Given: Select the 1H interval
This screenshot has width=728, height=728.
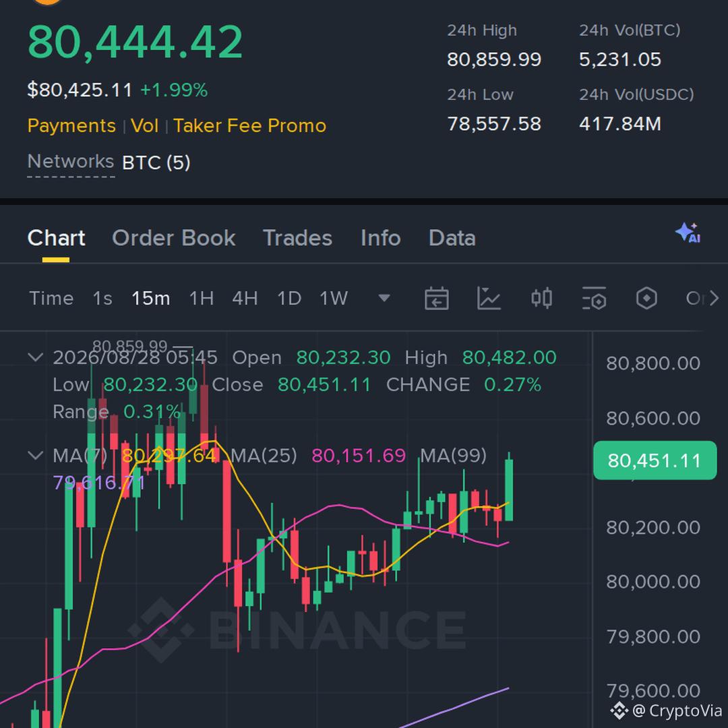Looking at the screenshot, I should coord(202,298).
